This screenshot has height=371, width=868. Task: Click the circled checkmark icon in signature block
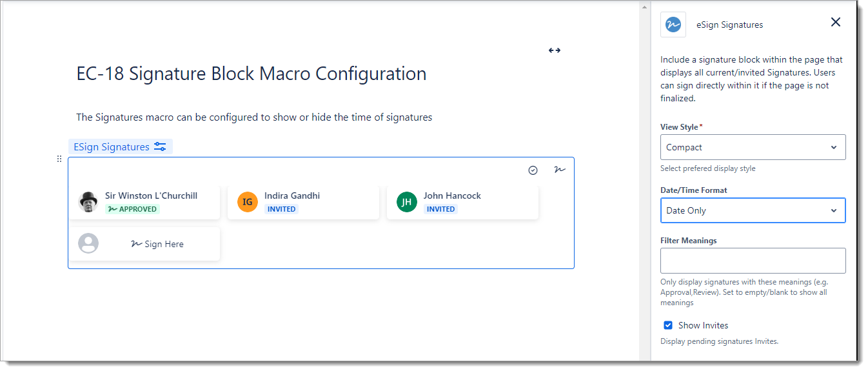coord(533,170)
